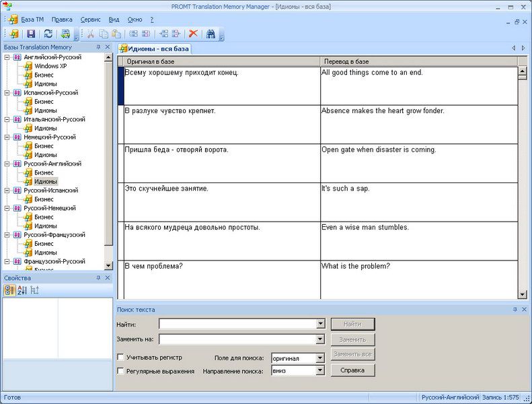Click the Справка button
The height and width of the screenshot is (404, 532).
[352, 370]
